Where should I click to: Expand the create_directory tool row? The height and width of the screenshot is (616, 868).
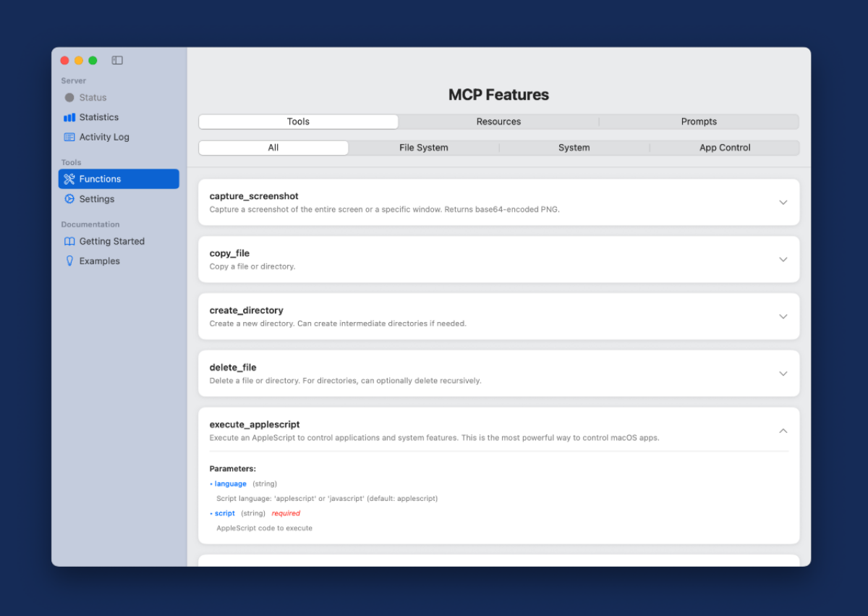coord(783,316)
